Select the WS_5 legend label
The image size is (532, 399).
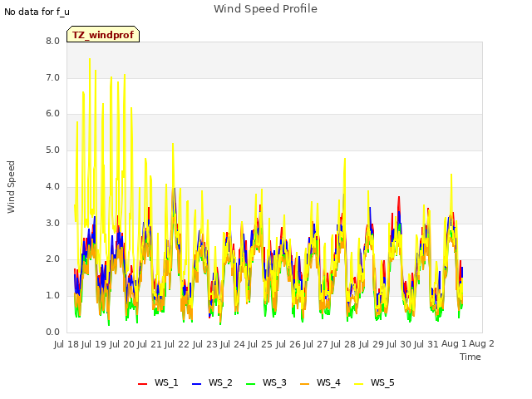tap(382, 382)
